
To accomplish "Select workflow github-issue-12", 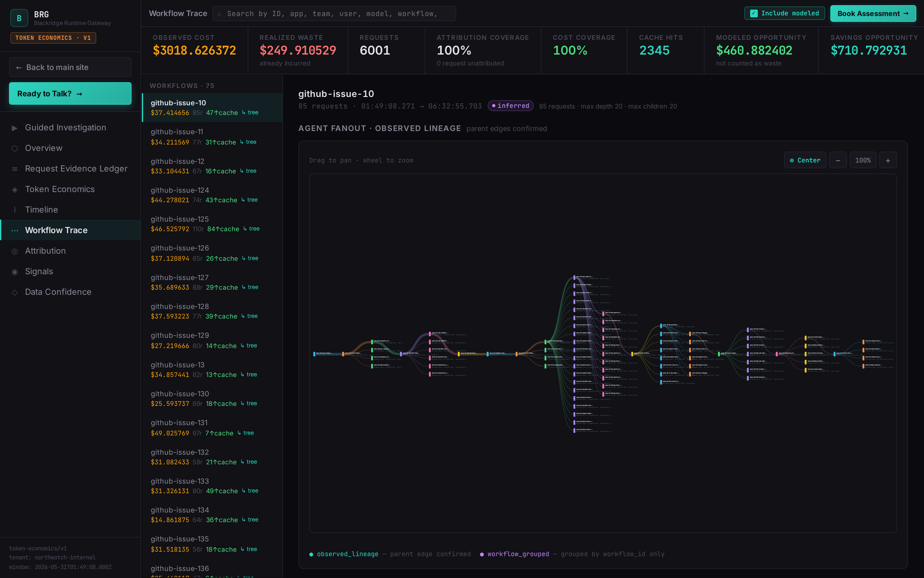I will coord(212,166).
